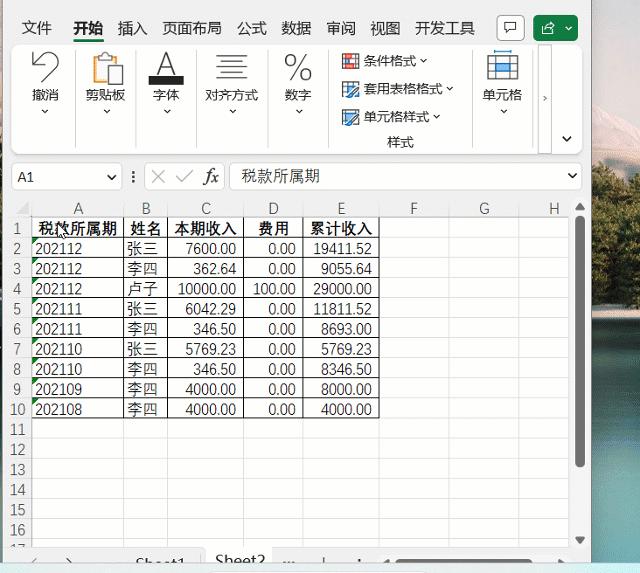Switch to the Data (数据) tab
640x573 pixels.
(x=296, y=28)
